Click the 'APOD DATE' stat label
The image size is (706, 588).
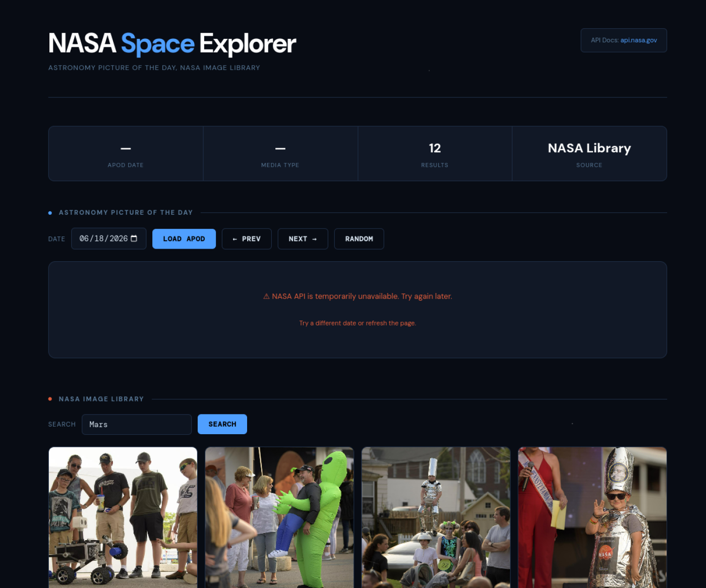[x=126, y=165]
